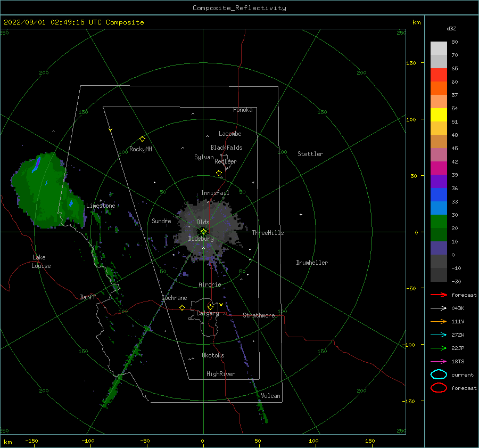Image resolution: width=479 pixels, height=448 pixels.
Task: Click the ThreeHills label
Action: pyautogui.click(x=268, y=233)
